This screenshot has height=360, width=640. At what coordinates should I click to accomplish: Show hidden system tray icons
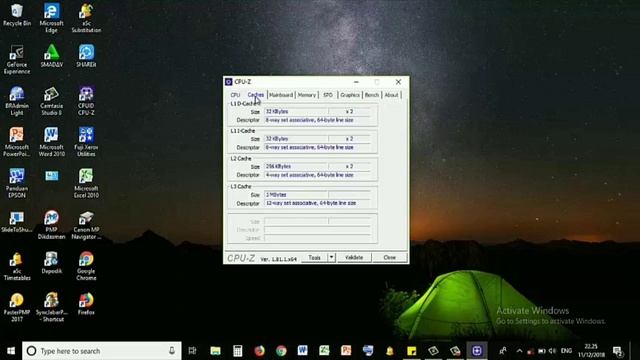coord(519,351)
